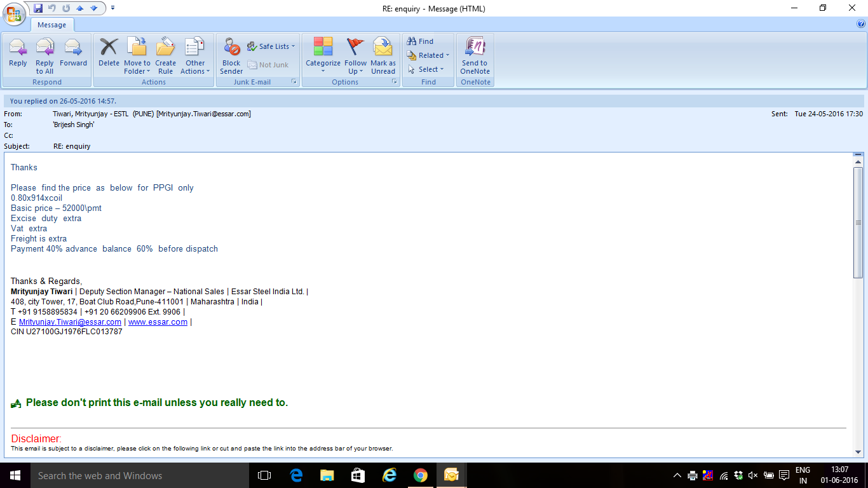Select the Message ribbon tab
This screenshot has height=488, width=868.
pos(52,25)
